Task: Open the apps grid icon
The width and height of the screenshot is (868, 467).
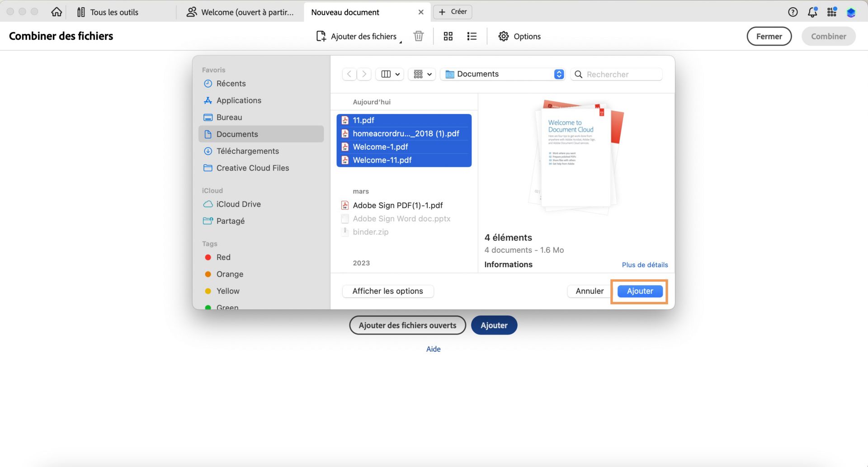Action: (832, 12)
